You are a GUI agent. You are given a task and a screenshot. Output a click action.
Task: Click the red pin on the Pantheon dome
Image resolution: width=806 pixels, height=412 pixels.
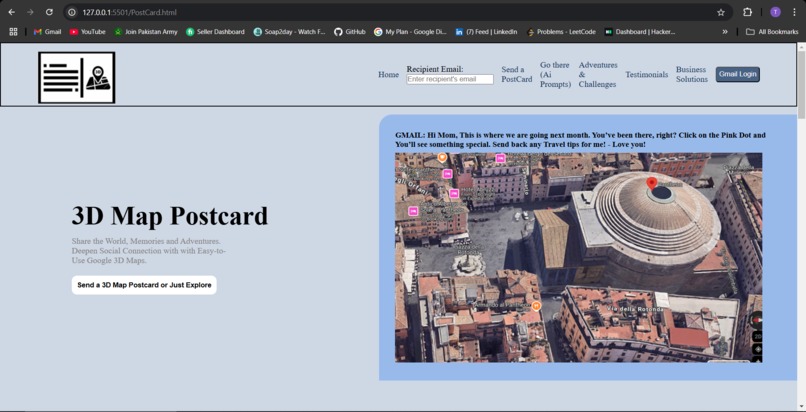click(x=652, y=183)
